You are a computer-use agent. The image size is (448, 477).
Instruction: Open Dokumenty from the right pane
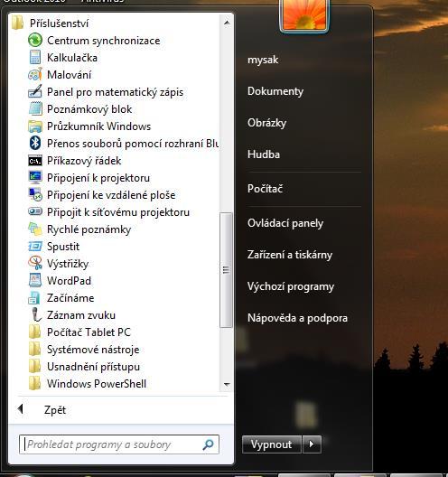pyautogui.click(x=275, y=91)
